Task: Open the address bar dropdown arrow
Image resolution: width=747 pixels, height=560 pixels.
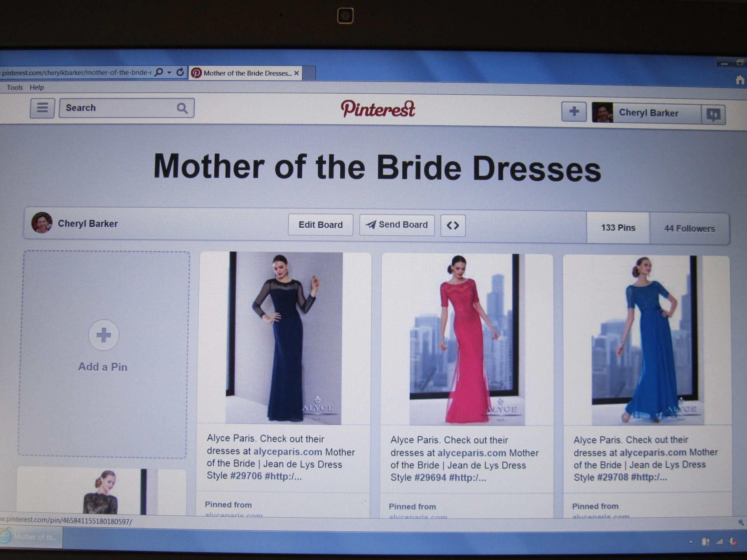Action: pos(170,73)
